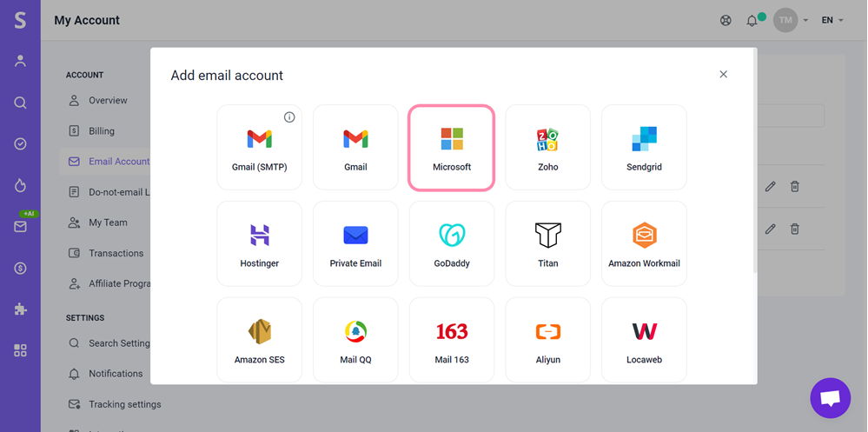Open the puzzle integrations sidebar icon
The image size is (868, 432).
click(20, 309)
